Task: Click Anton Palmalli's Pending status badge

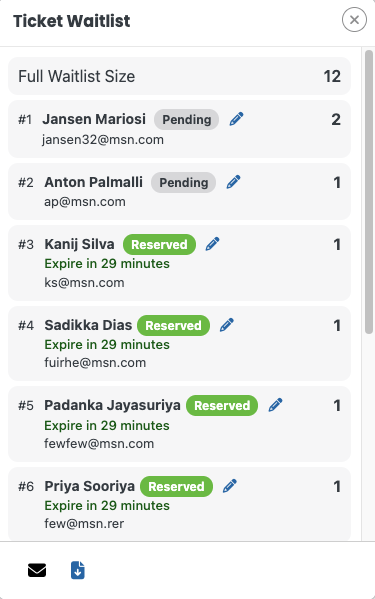Action: [183, 183]
